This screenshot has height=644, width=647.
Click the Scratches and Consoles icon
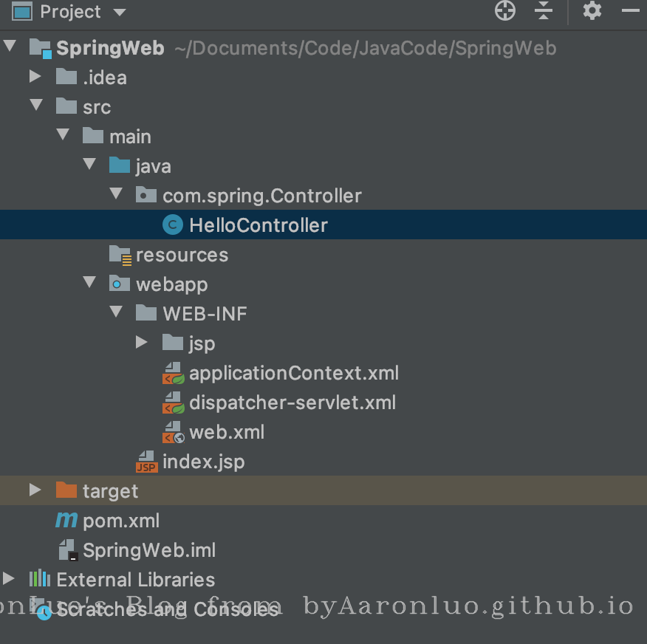pos(43,610)
